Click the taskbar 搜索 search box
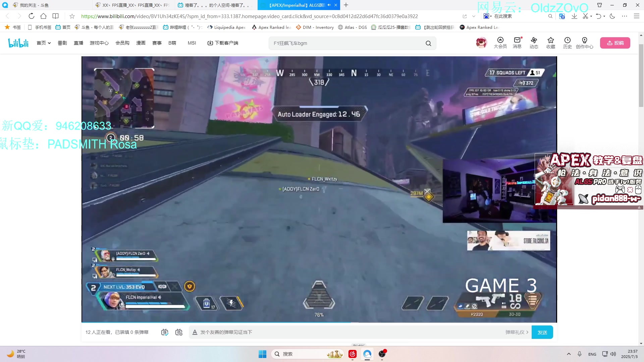 coord(308,354)
